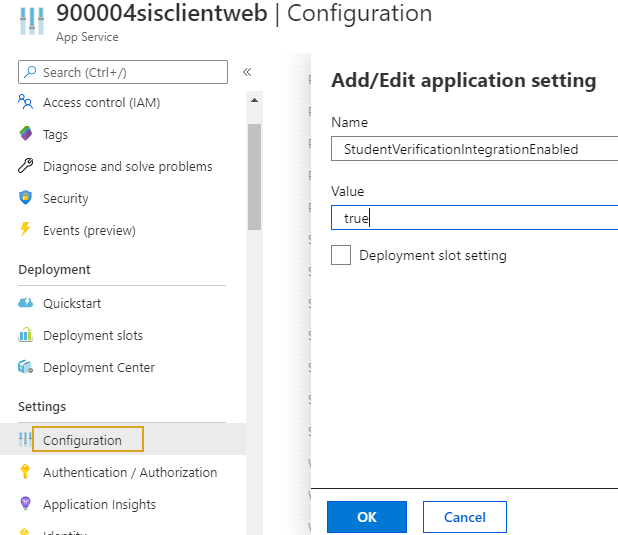Click the Name field with StudentVerificationIntegrationEnabled
The image size is (618, 535).
[x=475, y=149]
